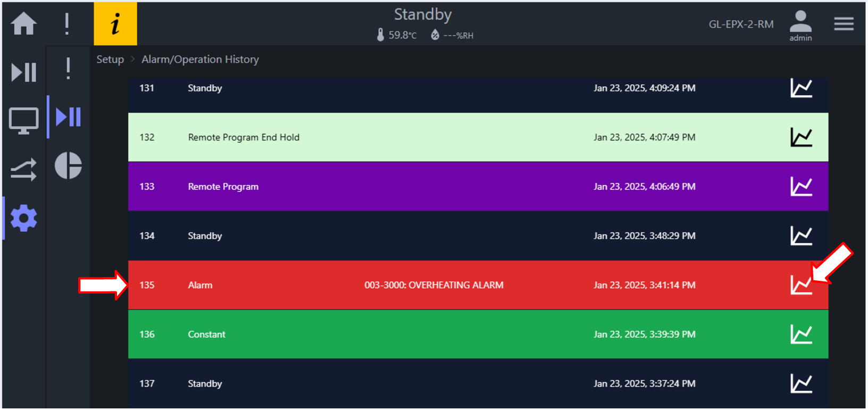View trend graph for entry 136 Constant
This screenshot has height=410, width=868.
point(801,334)
